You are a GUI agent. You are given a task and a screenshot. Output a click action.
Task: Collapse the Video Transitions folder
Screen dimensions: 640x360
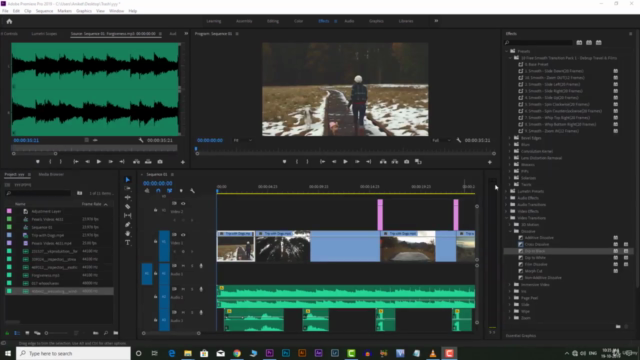507,218
